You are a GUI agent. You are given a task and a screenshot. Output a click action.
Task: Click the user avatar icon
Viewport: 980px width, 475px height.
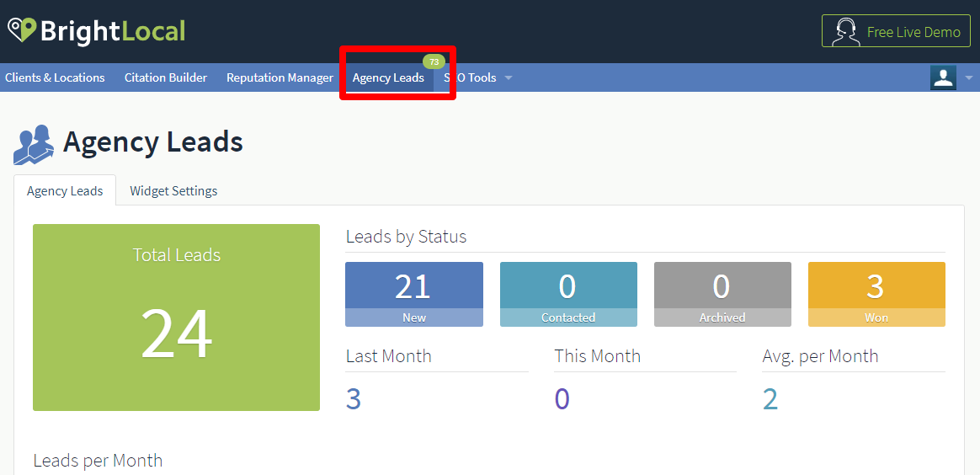(943, 77)
